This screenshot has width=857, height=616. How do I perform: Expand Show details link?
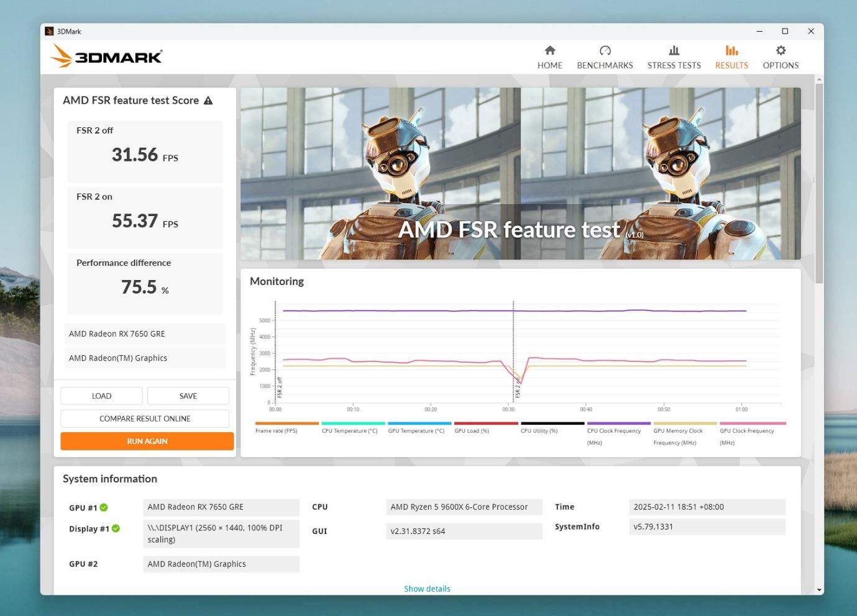tap(427, 589)
